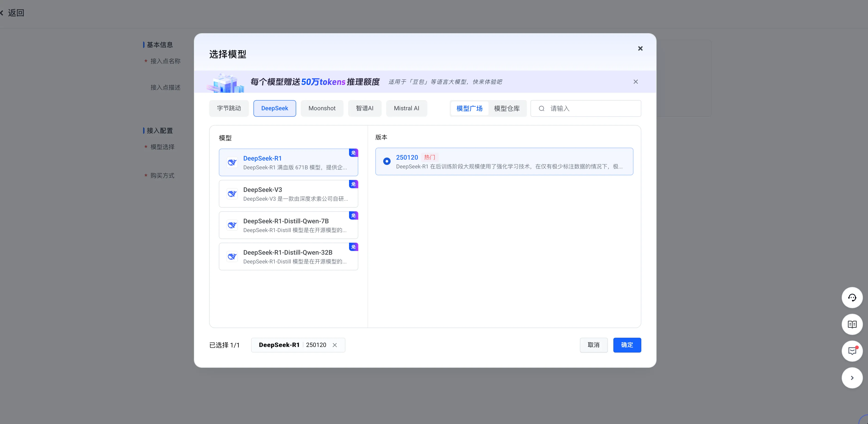Switch to 模型广场 view
This screenshot has height=424, width=868.
469,108
